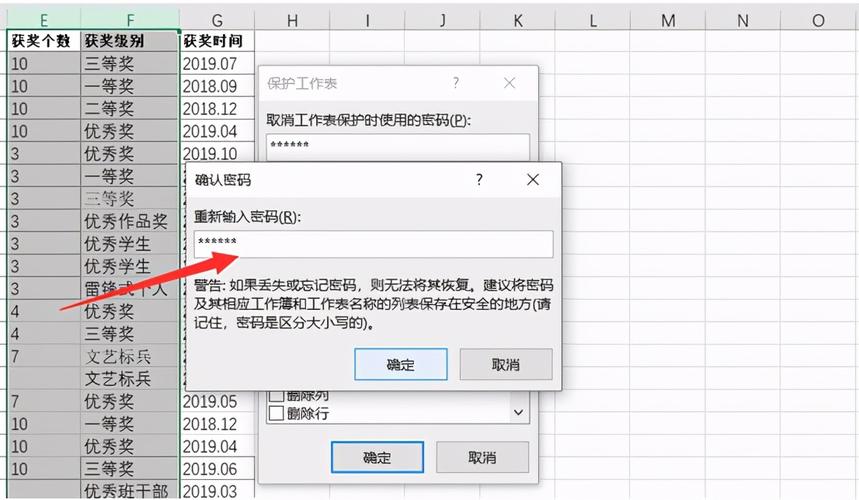
Task: Select column G header
Action: pyautogui.click(x=217, y=20)
